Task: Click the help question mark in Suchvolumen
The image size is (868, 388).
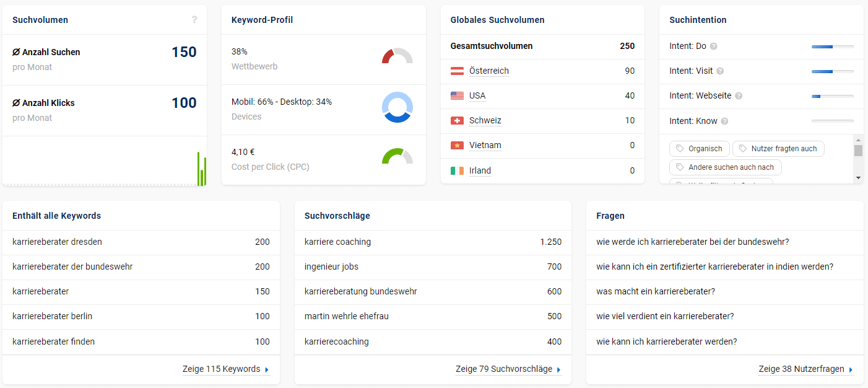Action: (x=194, y=20)
